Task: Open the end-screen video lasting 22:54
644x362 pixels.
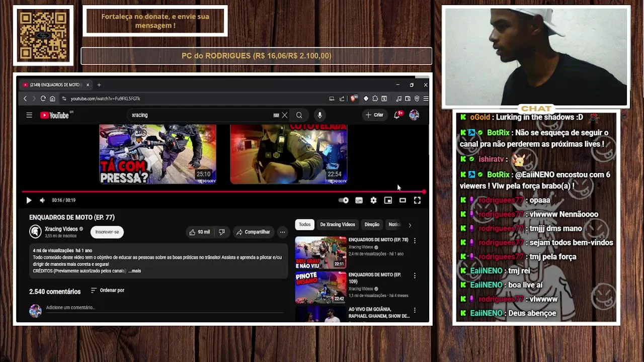Action: tap(288, 154)
